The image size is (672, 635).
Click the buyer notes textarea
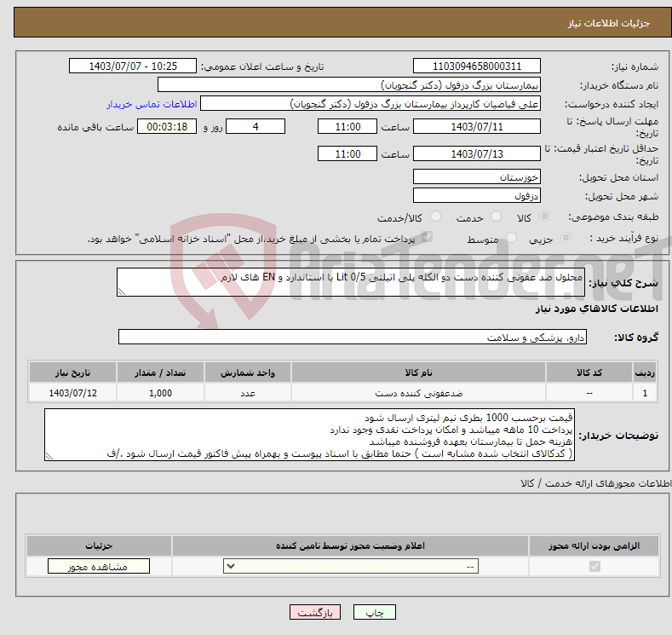pyautogui.click(x=309, y=435)
